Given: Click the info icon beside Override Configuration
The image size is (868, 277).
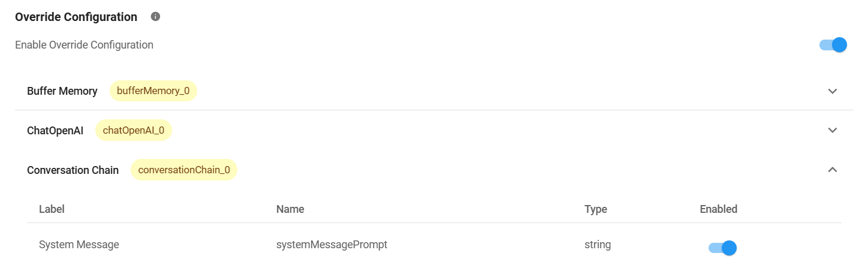Looking at the screenshot, I should [x=155, y=17].
